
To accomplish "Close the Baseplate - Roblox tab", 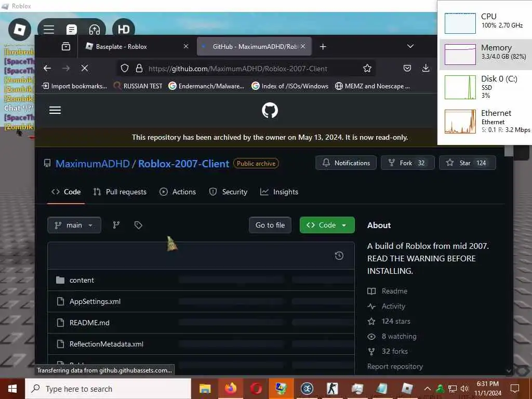I will click(x=186, y=46).
